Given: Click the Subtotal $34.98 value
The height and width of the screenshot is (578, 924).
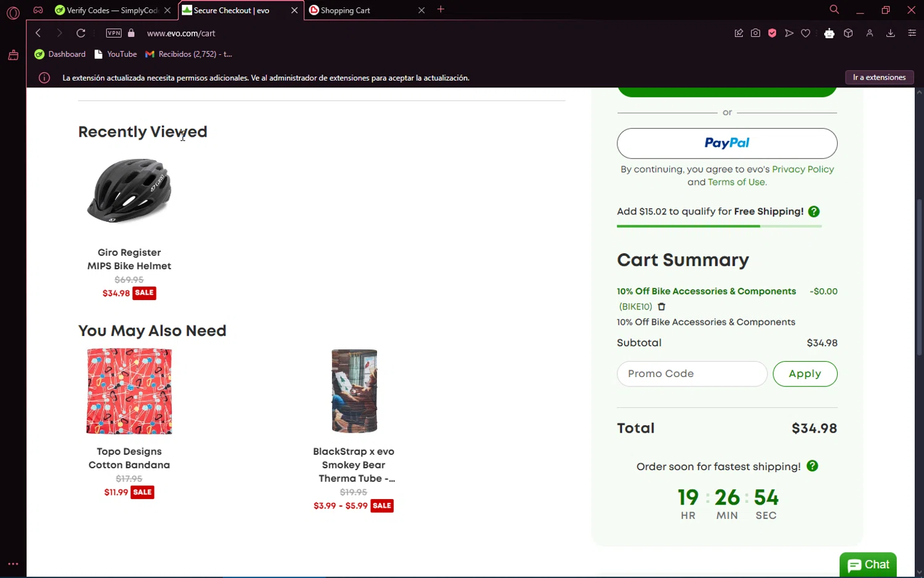Looking at the screenshot, I should [822, 343].
